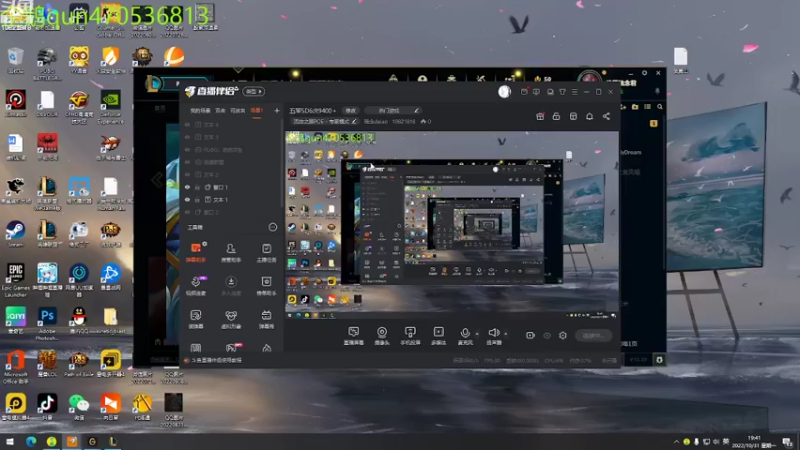Viewport: 800px width, 450px height.
Task: Open the search icon in League client window
Action: [660, 107]
